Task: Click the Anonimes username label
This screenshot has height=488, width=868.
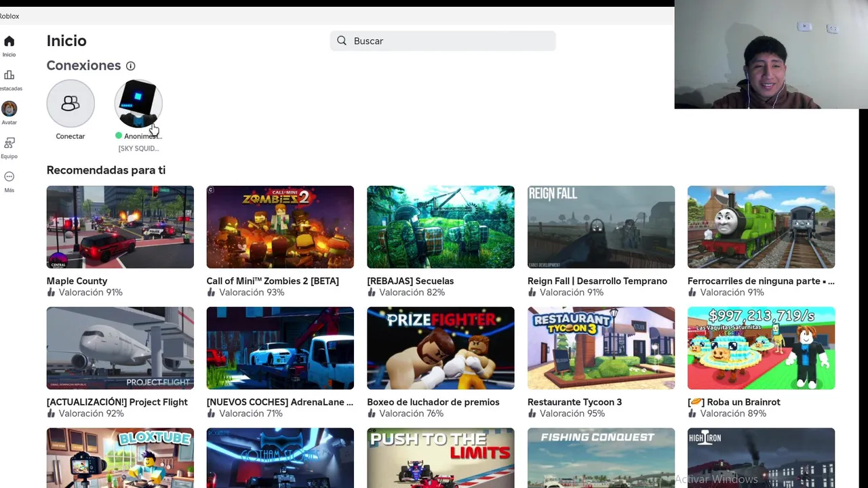Action: (143, 136)
